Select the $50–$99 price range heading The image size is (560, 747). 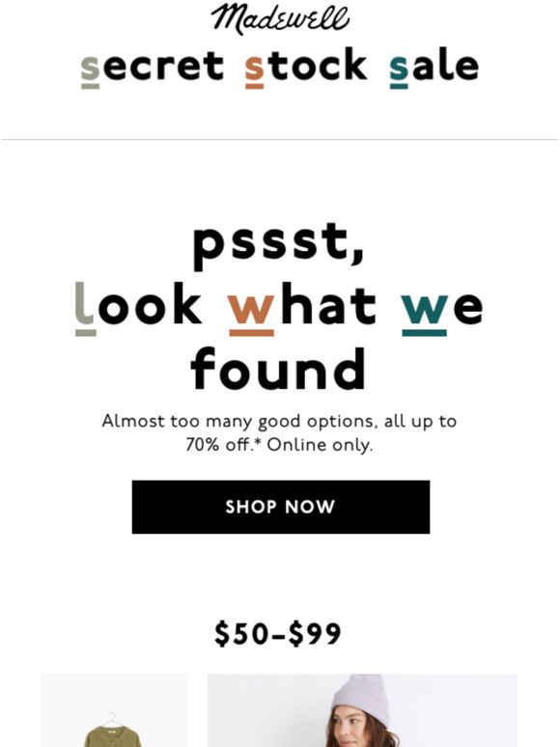278,634
